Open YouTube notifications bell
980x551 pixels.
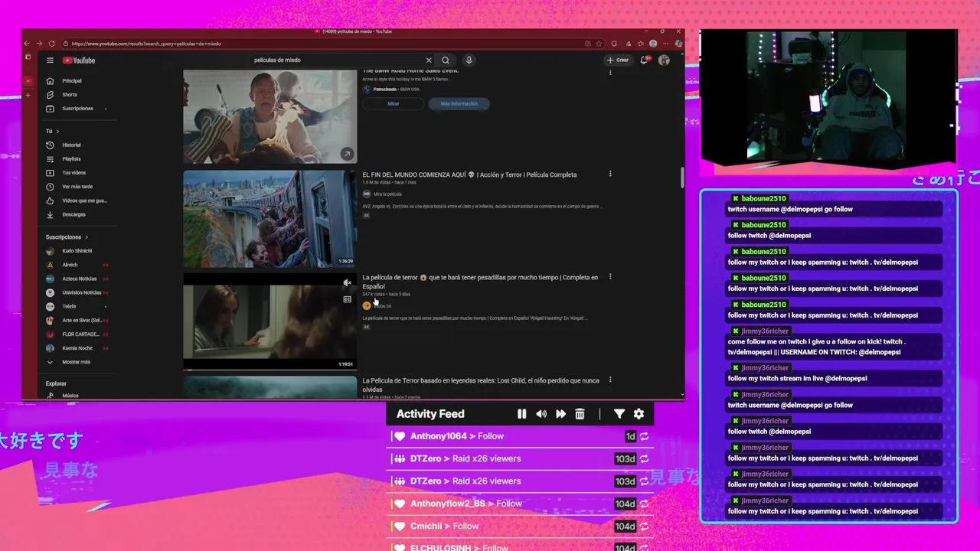coord(645,60)
